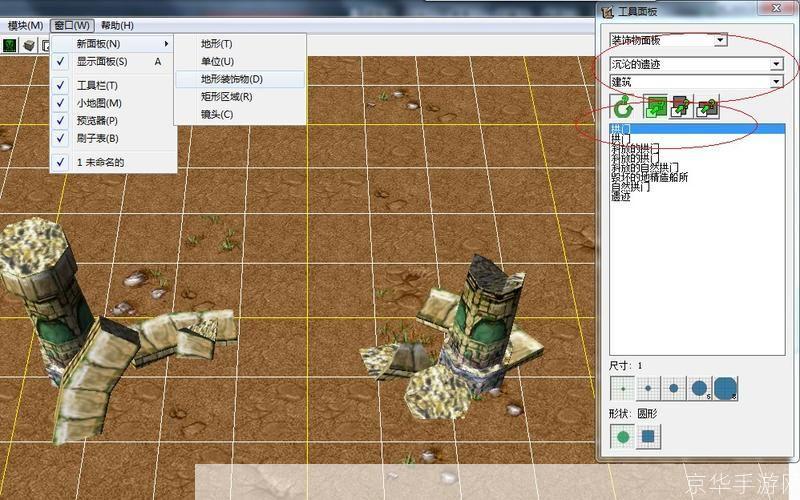Choose 地形装饰物(D) from the submenu
The height and width of the screenshot is (500, 800).
pyautogui.click(x=240, y=79)
